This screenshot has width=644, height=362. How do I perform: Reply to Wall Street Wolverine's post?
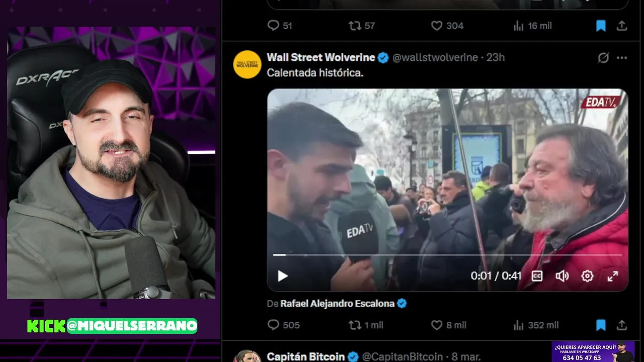pos(284,325)
